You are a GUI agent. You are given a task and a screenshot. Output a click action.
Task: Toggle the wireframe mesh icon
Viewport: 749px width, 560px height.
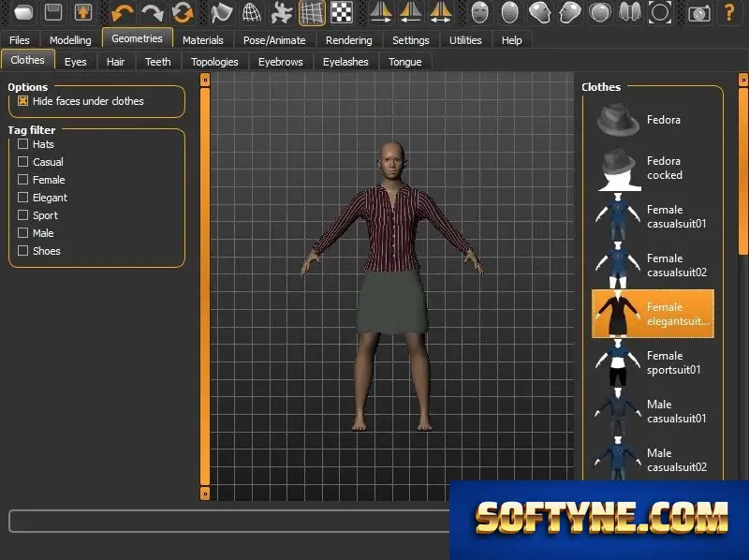coord(251,13)
